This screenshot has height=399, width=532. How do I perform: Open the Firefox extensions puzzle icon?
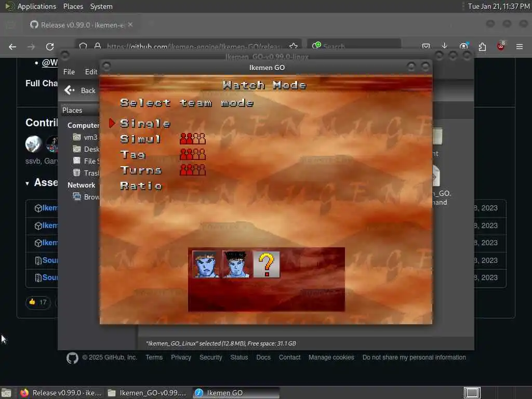(x=482, y=46)
